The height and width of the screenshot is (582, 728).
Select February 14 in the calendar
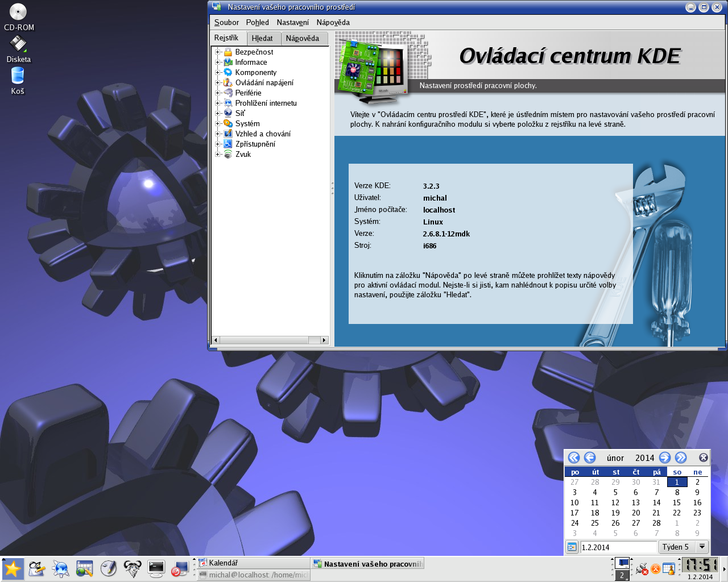coord(656,503)
